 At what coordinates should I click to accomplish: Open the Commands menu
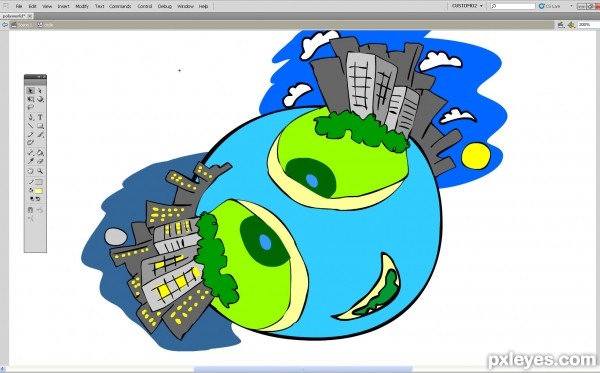pyautogui.click(x=120, y=7)
